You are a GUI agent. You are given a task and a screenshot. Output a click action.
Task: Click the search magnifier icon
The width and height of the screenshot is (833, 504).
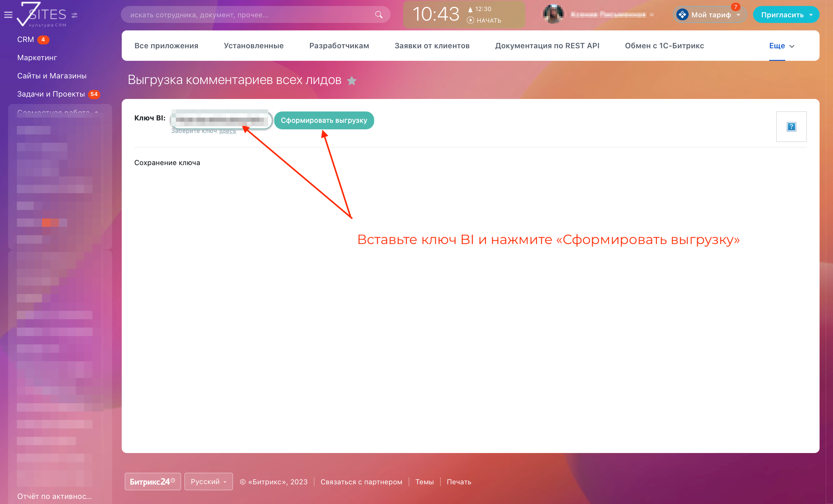coord(379,15)
